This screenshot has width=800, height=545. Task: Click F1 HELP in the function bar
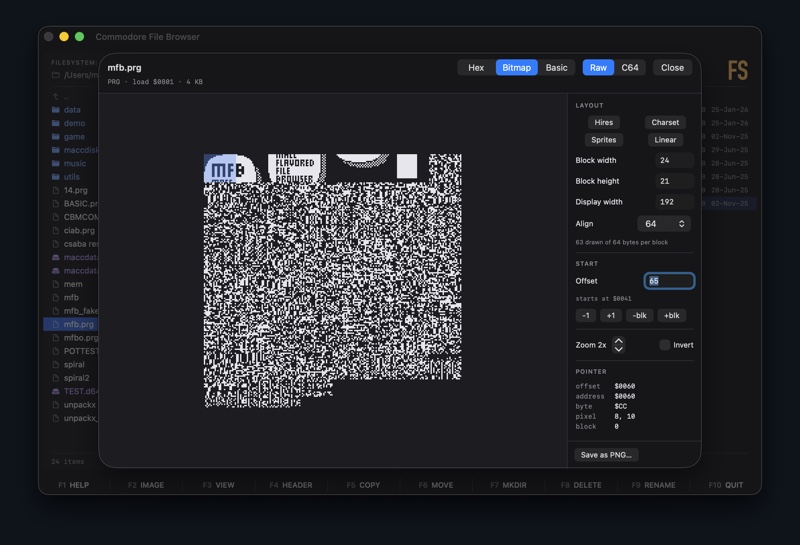[73, 485]
